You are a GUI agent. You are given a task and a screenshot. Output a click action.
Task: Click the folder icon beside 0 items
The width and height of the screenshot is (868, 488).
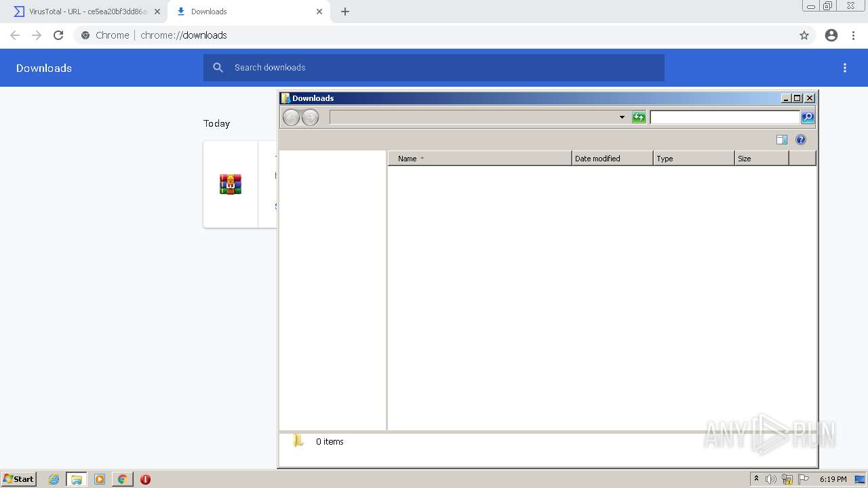tap(298, 441)
